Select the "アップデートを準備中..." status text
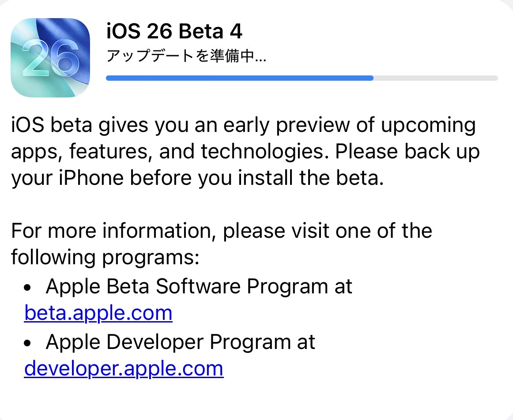The image size is (513, 420). tap(186, 56)
